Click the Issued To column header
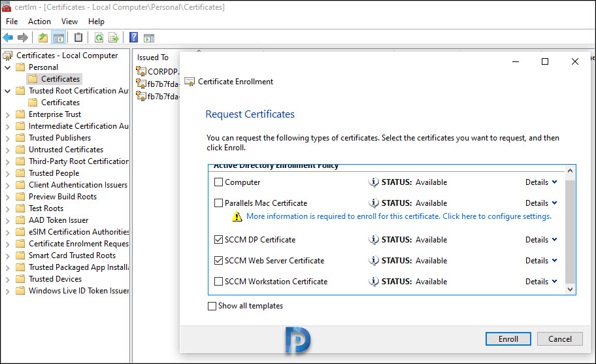Screen dimensions: 596x364 tap(153, 58)
